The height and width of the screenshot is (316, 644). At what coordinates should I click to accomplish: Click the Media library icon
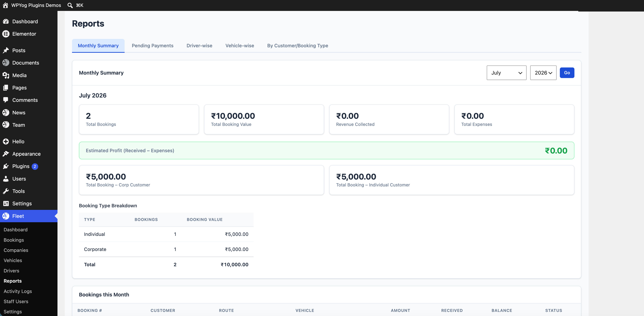6,75
